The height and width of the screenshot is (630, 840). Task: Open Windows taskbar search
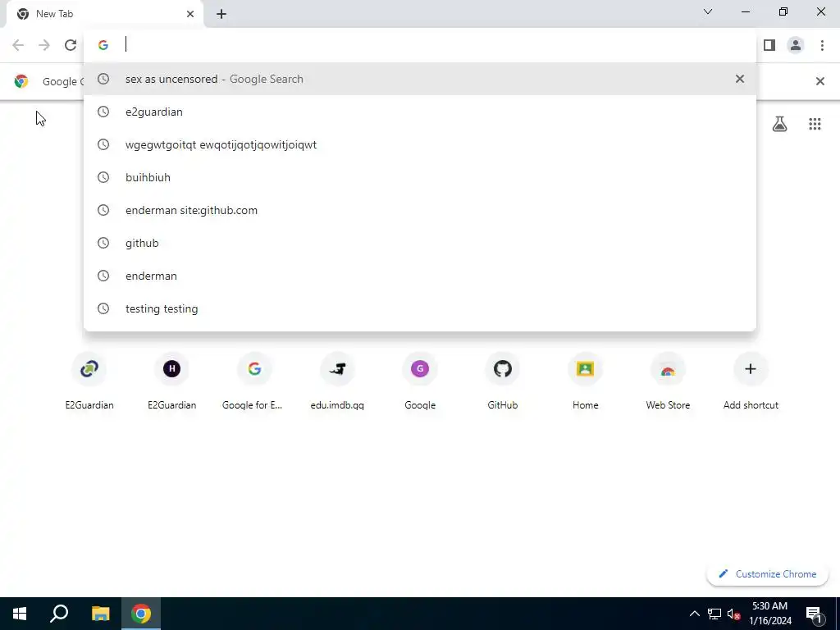59,614
